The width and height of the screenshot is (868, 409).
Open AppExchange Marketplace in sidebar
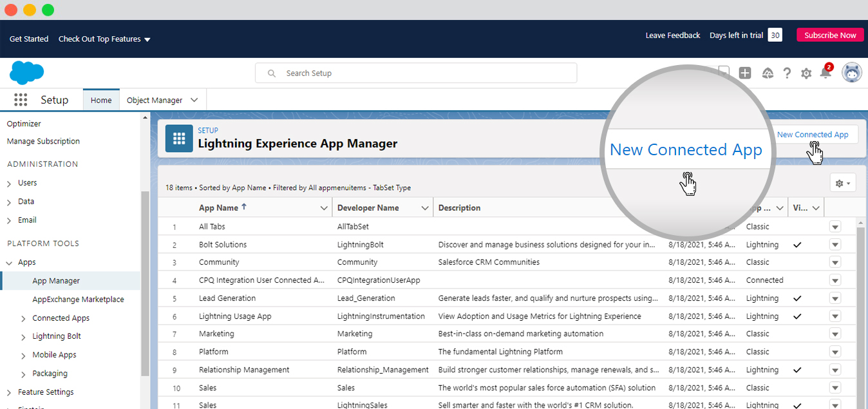78,299
